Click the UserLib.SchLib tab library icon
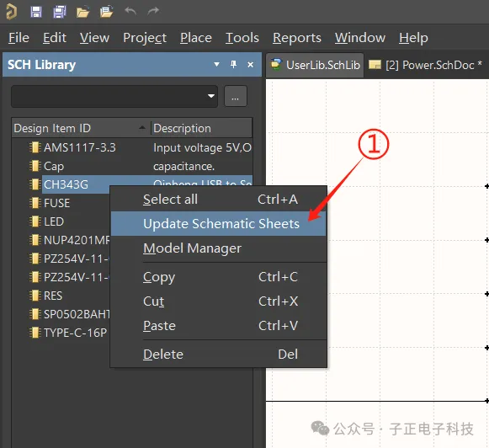 [276, 64]
